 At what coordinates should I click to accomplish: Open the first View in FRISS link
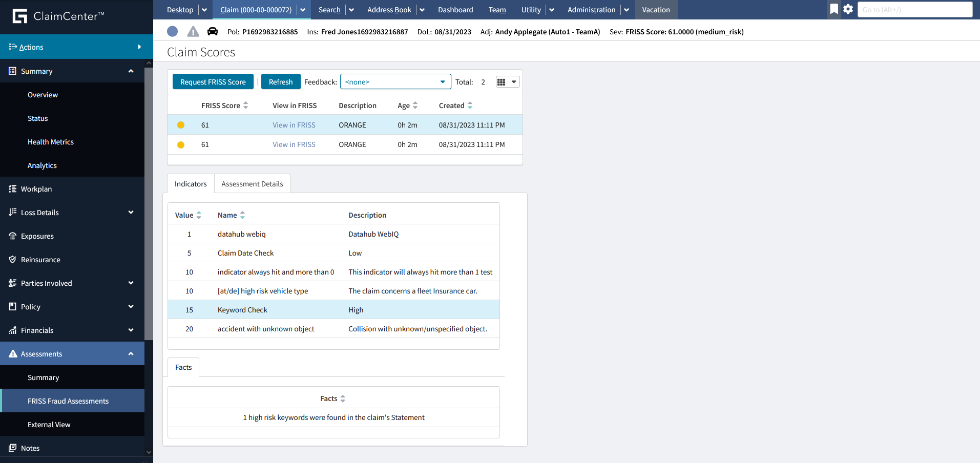pos(294,125)
